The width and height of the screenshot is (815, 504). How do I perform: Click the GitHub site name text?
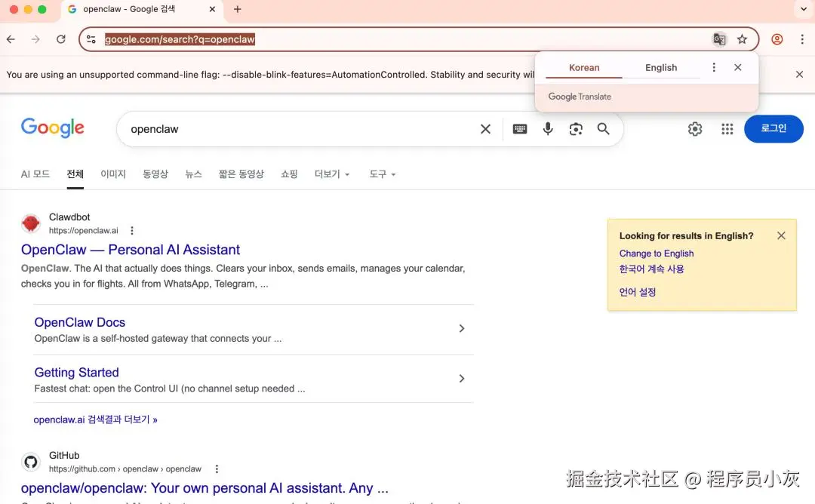pos(64,455)
